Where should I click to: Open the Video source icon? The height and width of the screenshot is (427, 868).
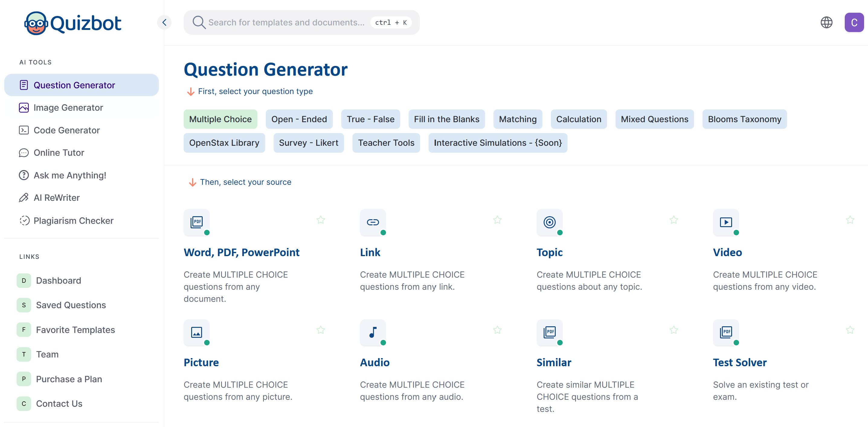(x=725, y=222)
